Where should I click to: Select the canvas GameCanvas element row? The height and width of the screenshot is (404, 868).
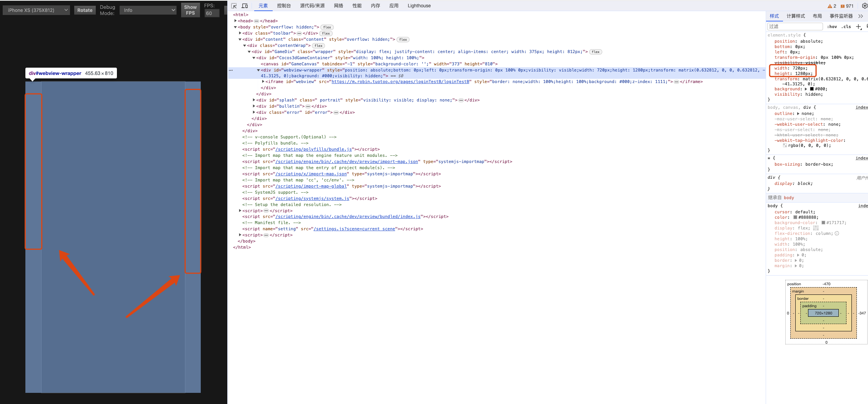coord(379,64)
